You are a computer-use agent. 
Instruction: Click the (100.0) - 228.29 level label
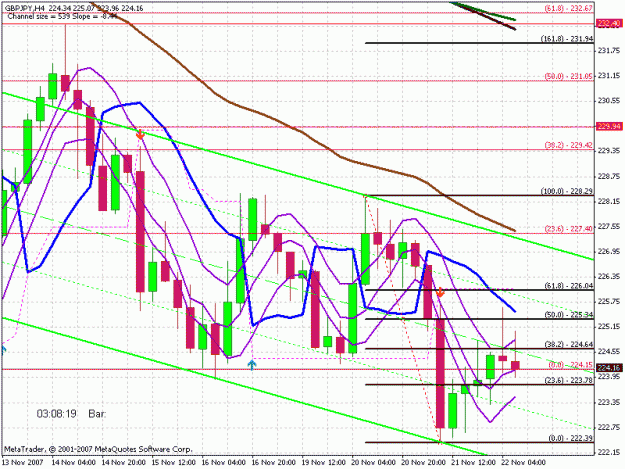[x=567, y=191]
